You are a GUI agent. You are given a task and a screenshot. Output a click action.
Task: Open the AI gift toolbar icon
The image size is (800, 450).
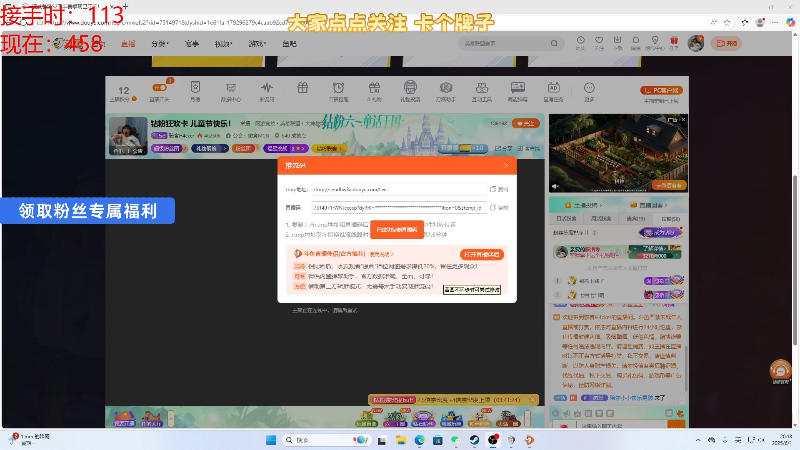(x=374, y=88)
